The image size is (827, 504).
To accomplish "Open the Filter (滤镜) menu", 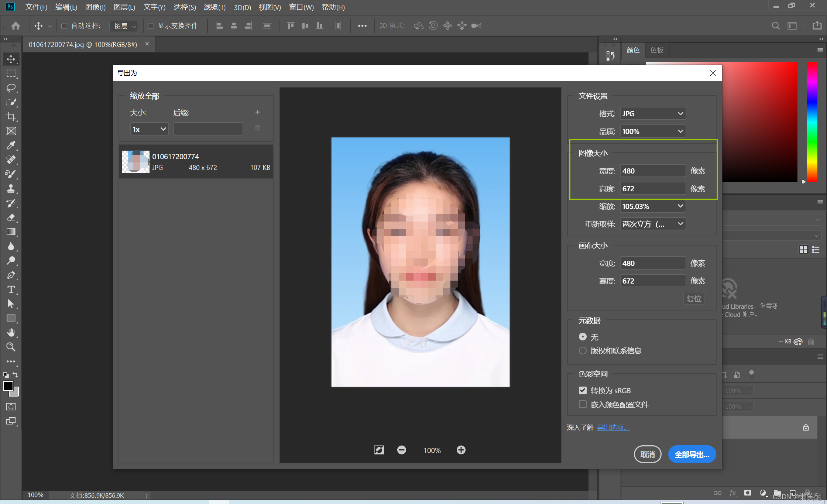I will pyautogui.click(x=214, y=7).
